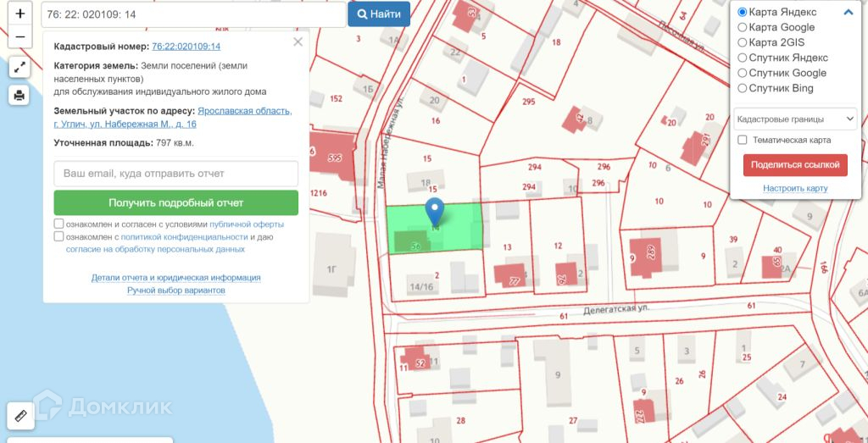868x443 pixels.
Task: Click the red building labeled 52
Action: (415, 358)
